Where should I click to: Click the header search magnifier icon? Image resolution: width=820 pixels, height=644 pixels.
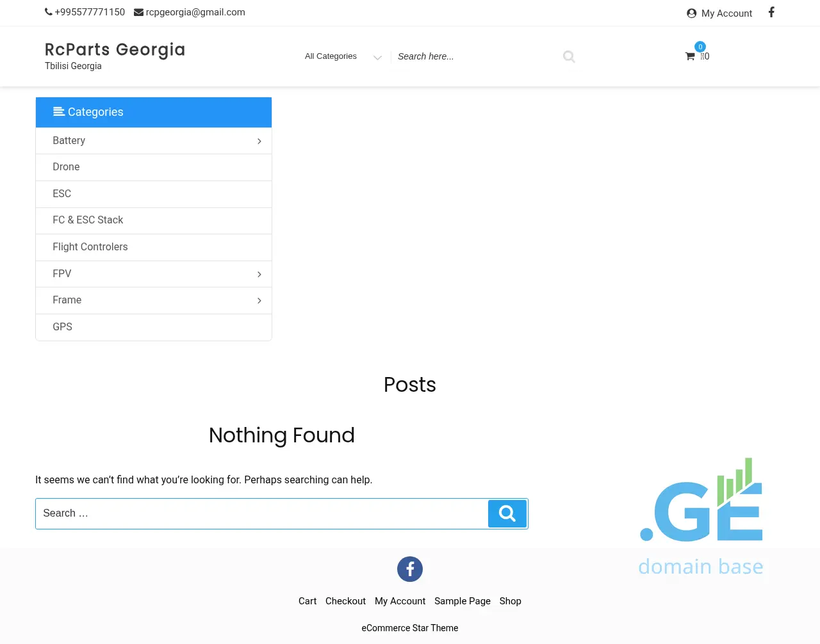click(569, 56)
